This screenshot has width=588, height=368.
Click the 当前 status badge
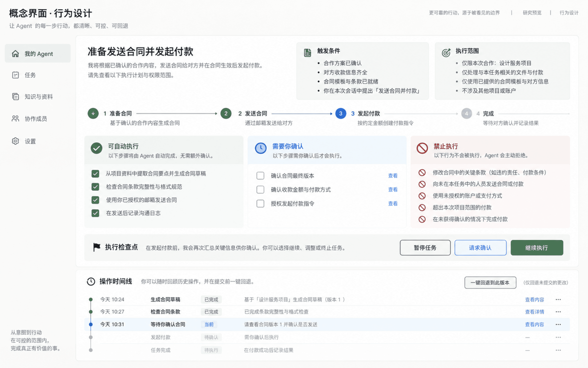(209, 324)
